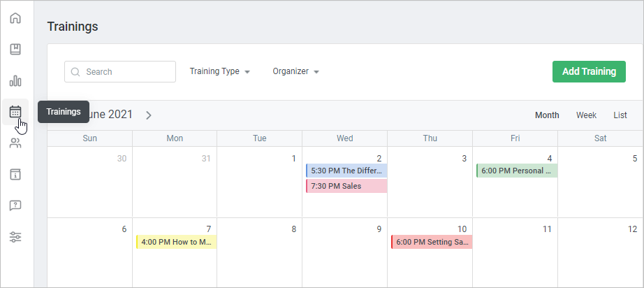Click the book-shaped courses icon in sidebar
644x288 pixels.
point(15,49)
